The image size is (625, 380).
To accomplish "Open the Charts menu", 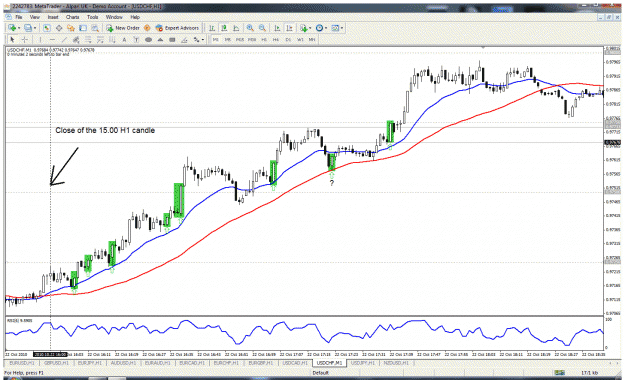I will (73, 17).
